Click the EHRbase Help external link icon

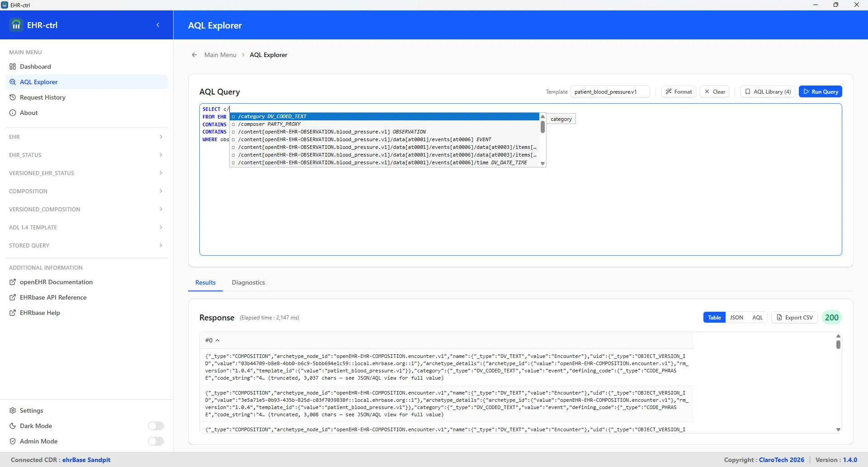[13, 313]
